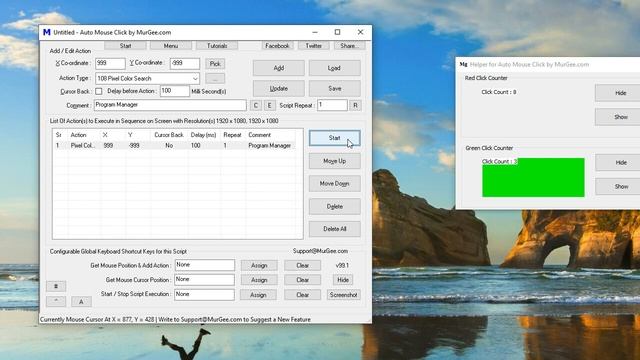Click the Move Up button
This screenshot has height=360, width=640.
[x=335, y=161]
